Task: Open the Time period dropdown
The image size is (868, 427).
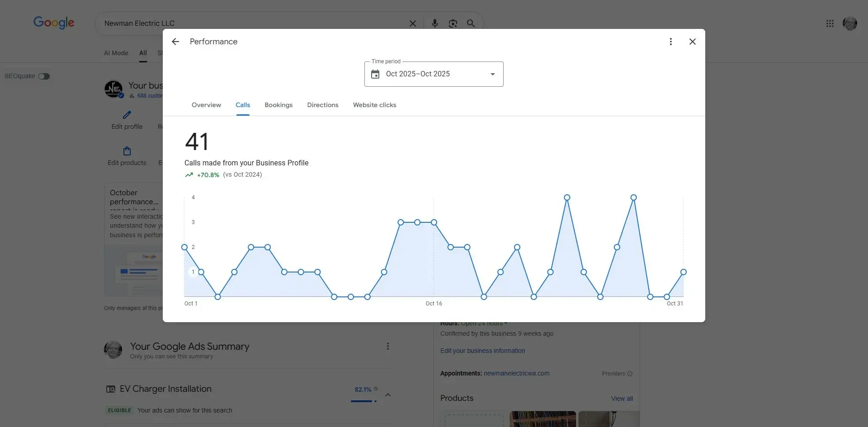Action: click(492, 74)
